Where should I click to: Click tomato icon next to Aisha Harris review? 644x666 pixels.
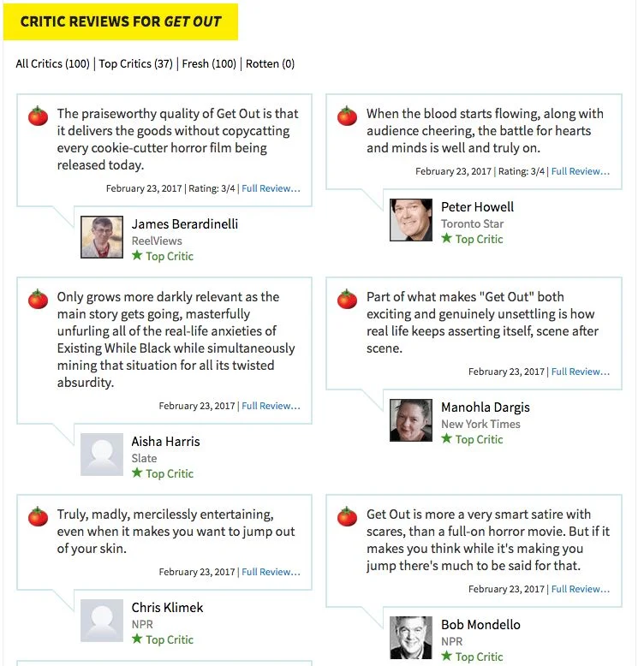pyautogui.click(x=39, y=299)
